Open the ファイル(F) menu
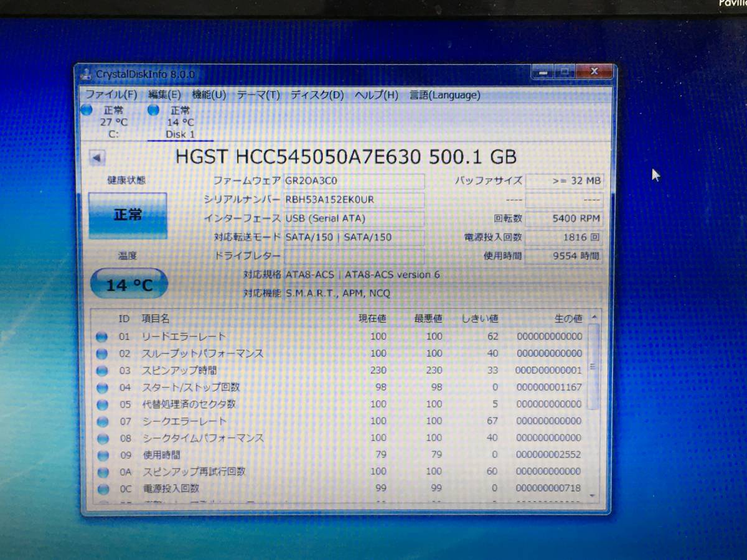 click(x=111, y=95)
